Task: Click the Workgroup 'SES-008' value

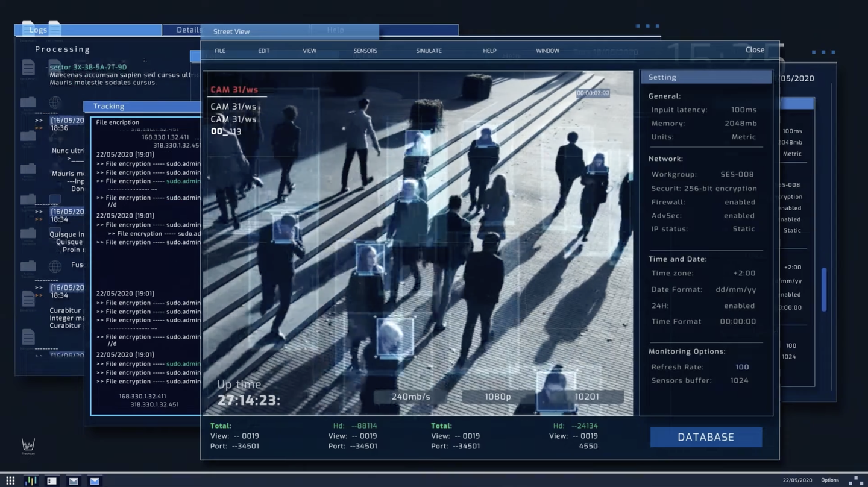Action: (x=737, y=174)
